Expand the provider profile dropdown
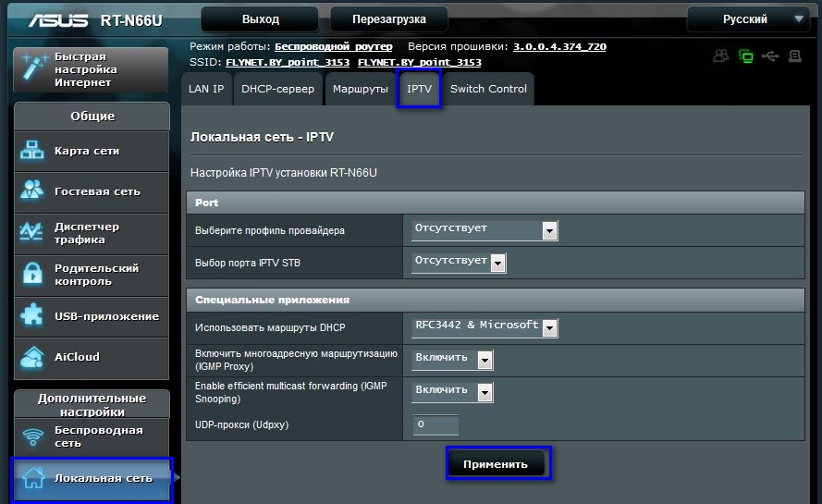 click(x=485, y=230)
